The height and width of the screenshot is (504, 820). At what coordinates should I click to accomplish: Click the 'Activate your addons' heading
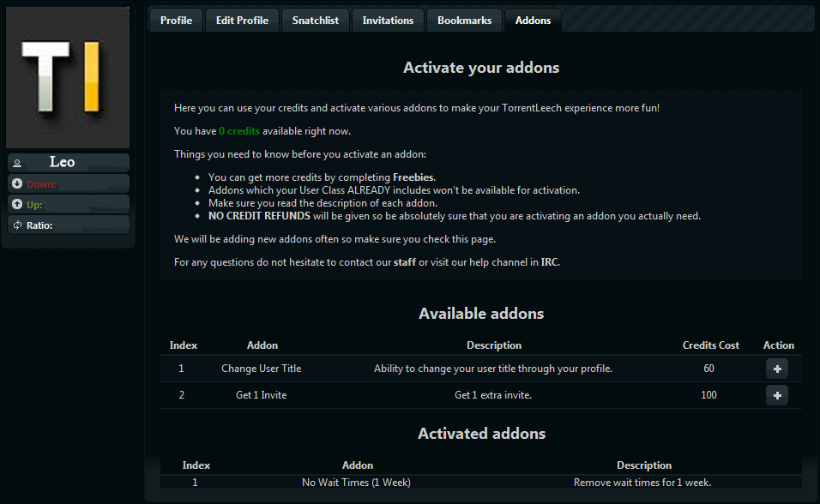pos(481,68)
